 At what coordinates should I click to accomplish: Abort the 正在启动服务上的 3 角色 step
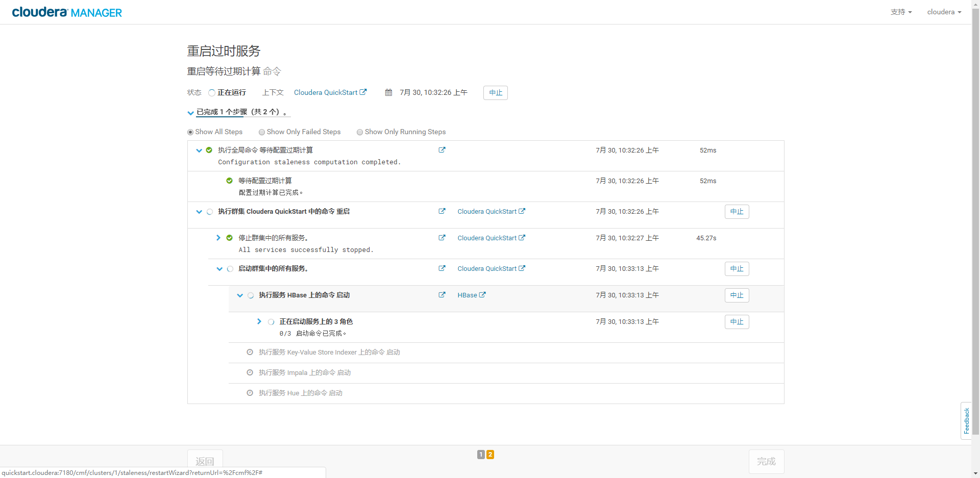[737, 322]
